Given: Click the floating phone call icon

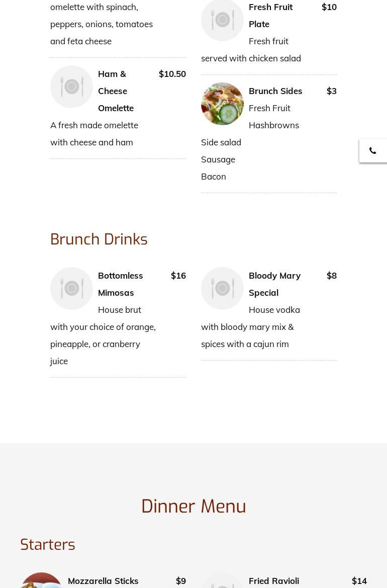Looking at the screenshot, I should tap(373, 151).
